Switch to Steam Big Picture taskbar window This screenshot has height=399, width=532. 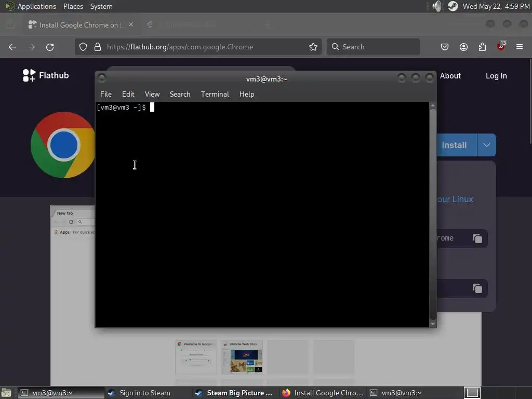coord(234,393)
